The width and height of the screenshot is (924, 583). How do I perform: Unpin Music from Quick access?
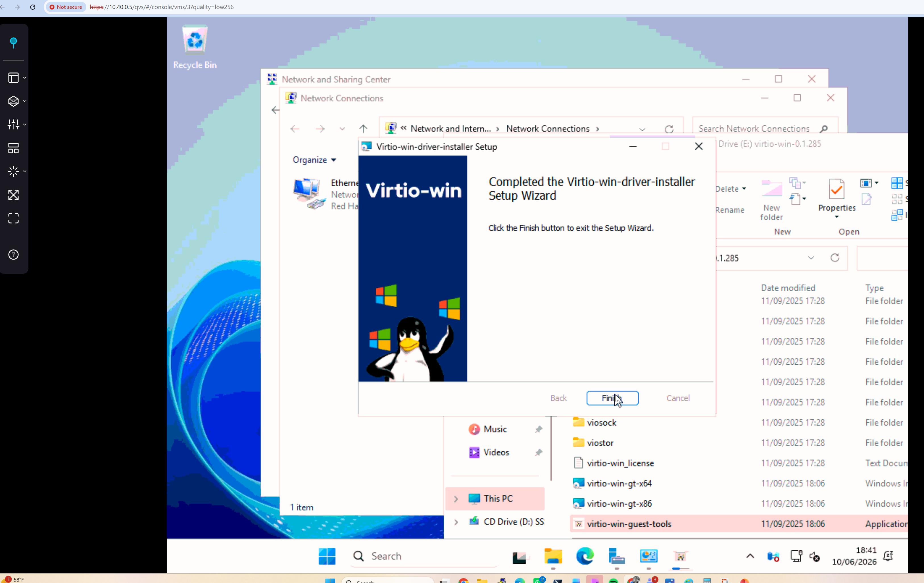click(x=538, y=429)
